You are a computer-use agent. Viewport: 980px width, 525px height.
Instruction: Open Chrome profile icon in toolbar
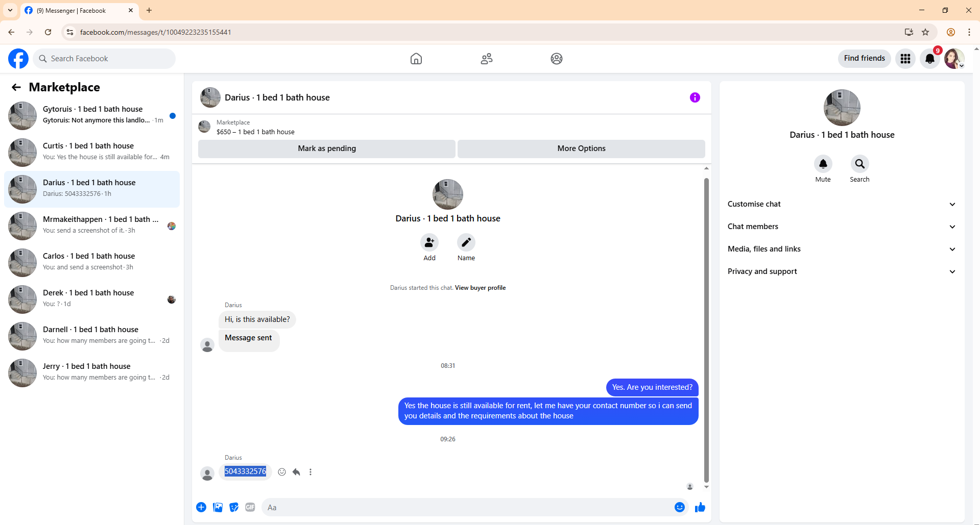point(951,32)
